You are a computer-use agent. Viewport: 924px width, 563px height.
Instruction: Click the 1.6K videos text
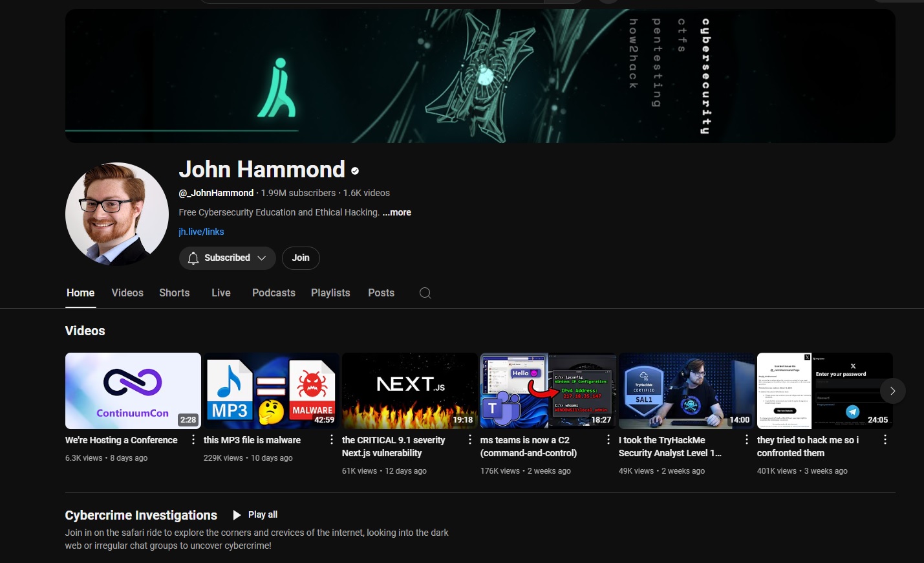[x=367, y=193]
